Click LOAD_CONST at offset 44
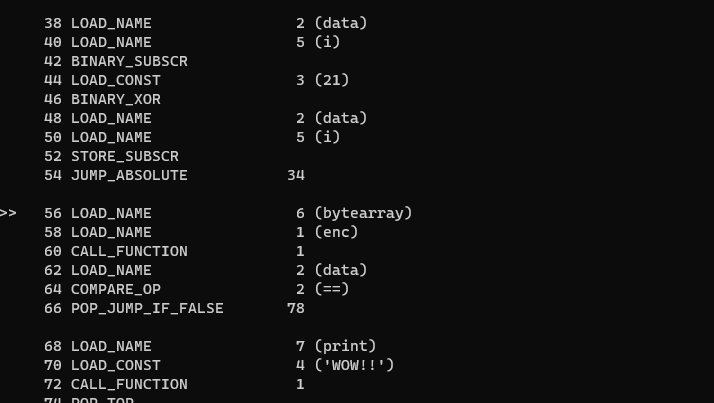Image resolution: width=714 pixels, height=403 pixels. (x=115, y=80)
